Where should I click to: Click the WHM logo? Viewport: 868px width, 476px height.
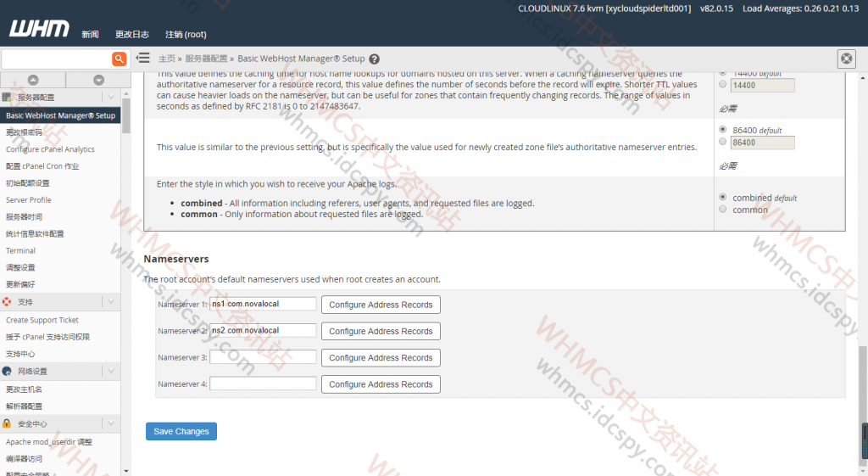pos(39,29)
